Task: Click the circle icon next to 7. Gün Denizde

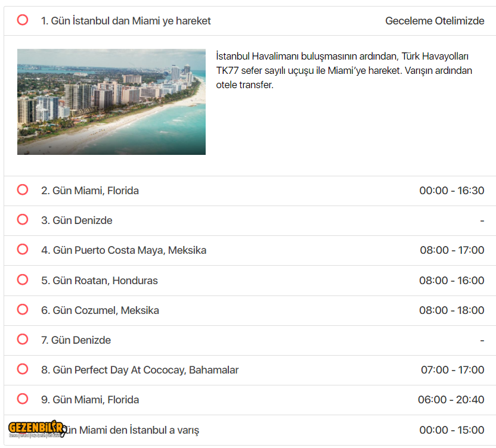Action: 23,340
